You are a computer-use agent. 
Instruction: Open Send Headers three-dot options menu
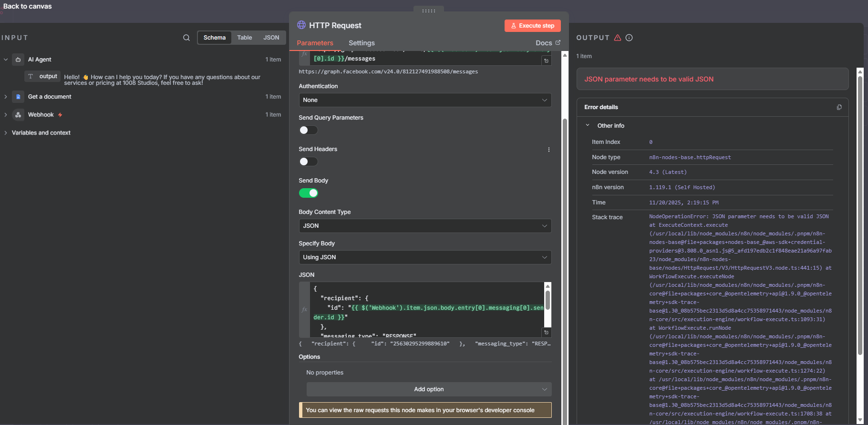tap(549, 150)
